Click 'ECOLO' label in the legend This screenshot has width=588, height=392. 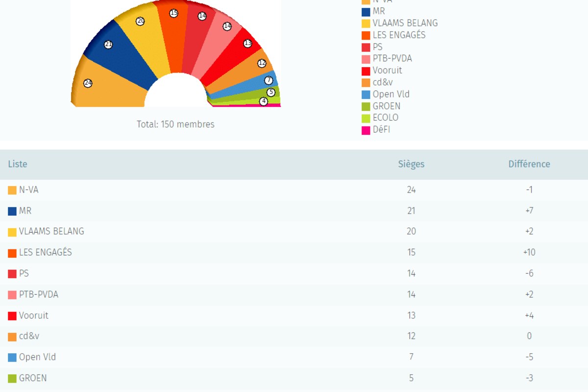386,118
